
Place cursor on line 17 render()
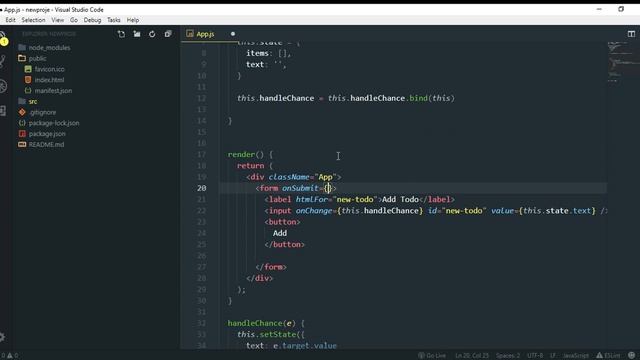coord(250,155)
